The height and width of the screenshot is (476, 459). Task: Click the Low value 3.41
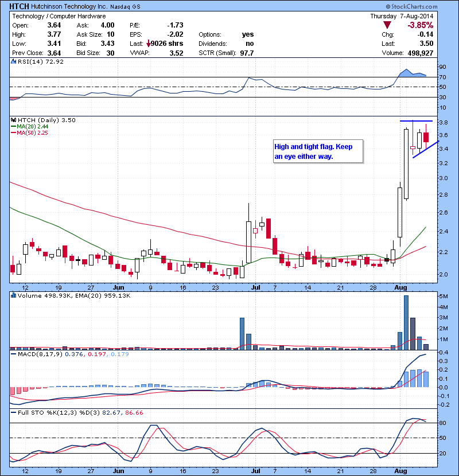click(54, 44)
